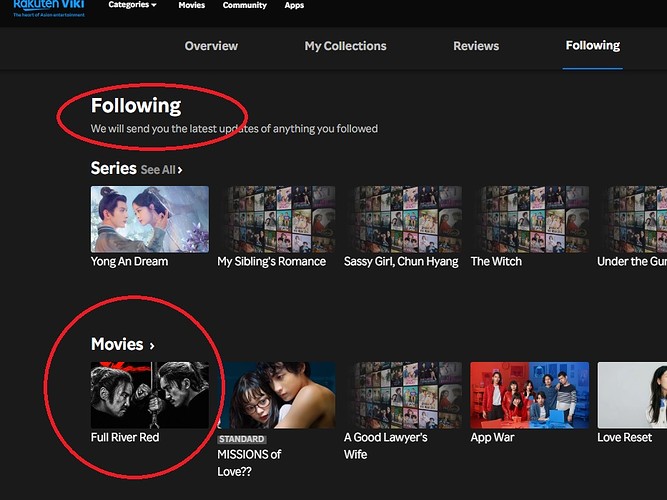Open MISSIONS of Love?? movie thumbnail
The height and width of the screenshot is (500, 667).
pyautogui.click(x=276, y=395)
